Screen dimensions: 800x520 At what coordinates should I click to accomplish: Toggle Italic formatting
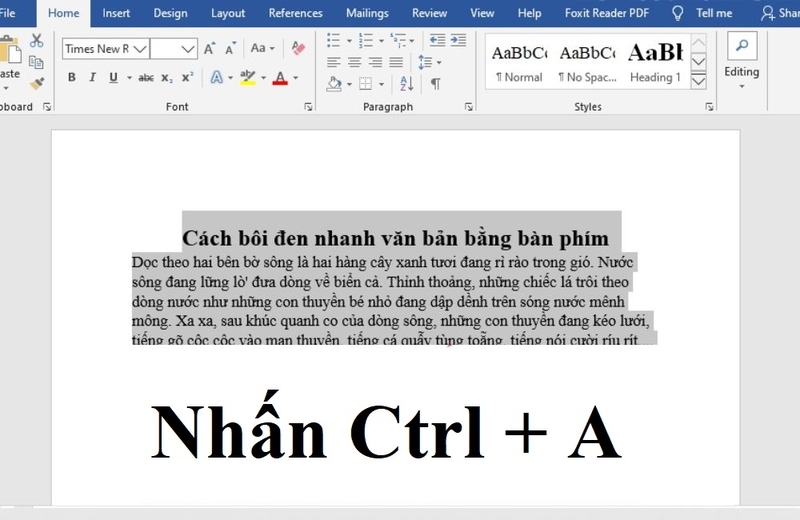point(92,78)
